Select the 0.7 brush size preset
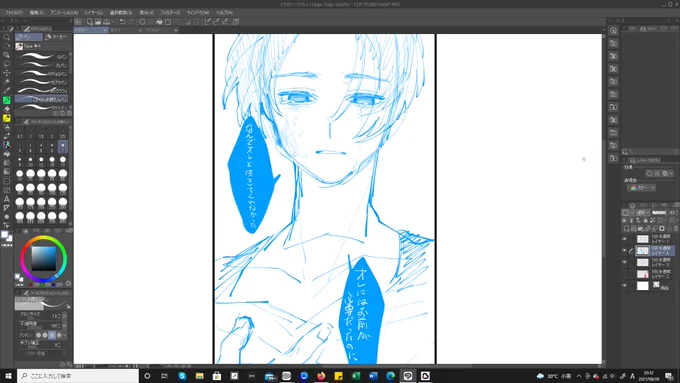Screen dimensions: 680x383 click(20, 133)
